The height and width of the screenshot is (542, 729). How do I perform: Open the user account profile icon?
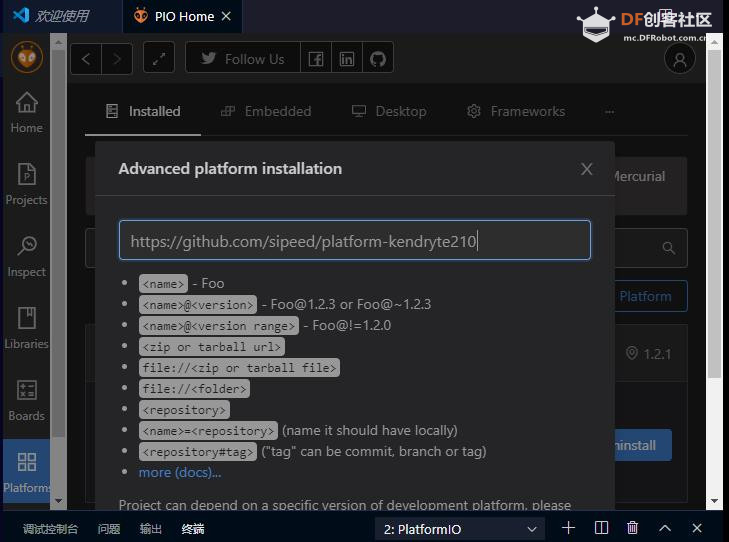(680, 59)
